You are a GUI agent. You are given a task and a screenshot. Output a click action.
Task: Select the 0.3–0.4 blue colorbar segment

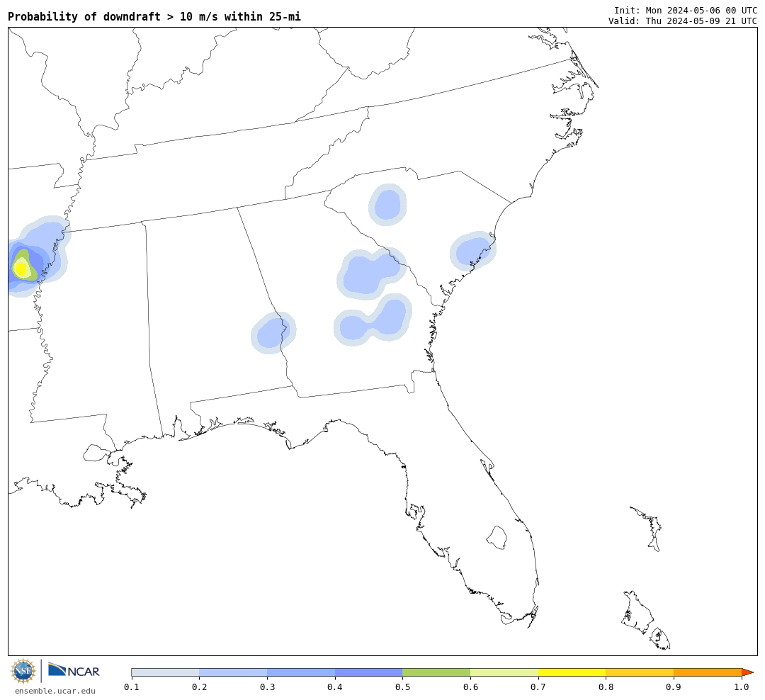coord(301,672)
